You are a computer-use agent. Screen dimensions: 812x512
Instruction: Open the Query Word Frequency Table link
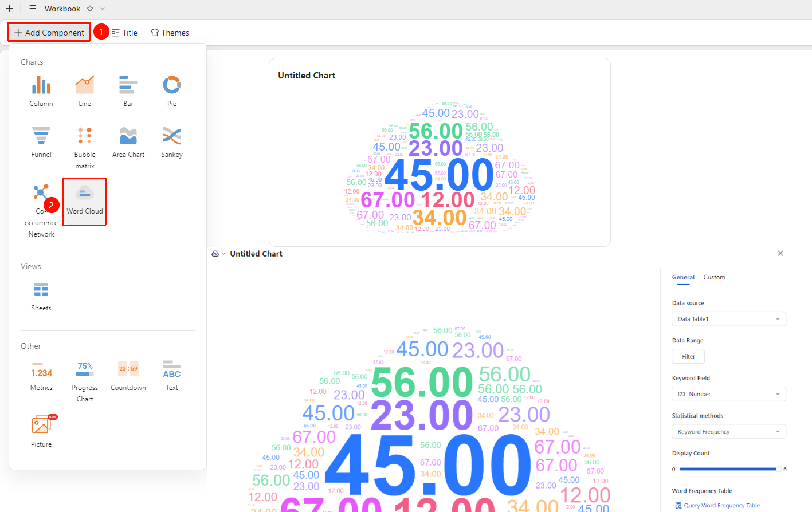(x=717, y=506)
